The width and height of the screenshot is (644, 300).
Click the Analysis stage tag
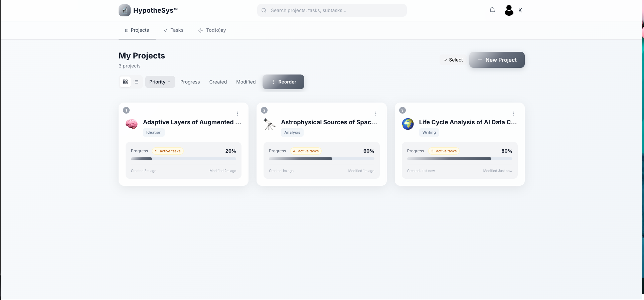tap(292, 132)
